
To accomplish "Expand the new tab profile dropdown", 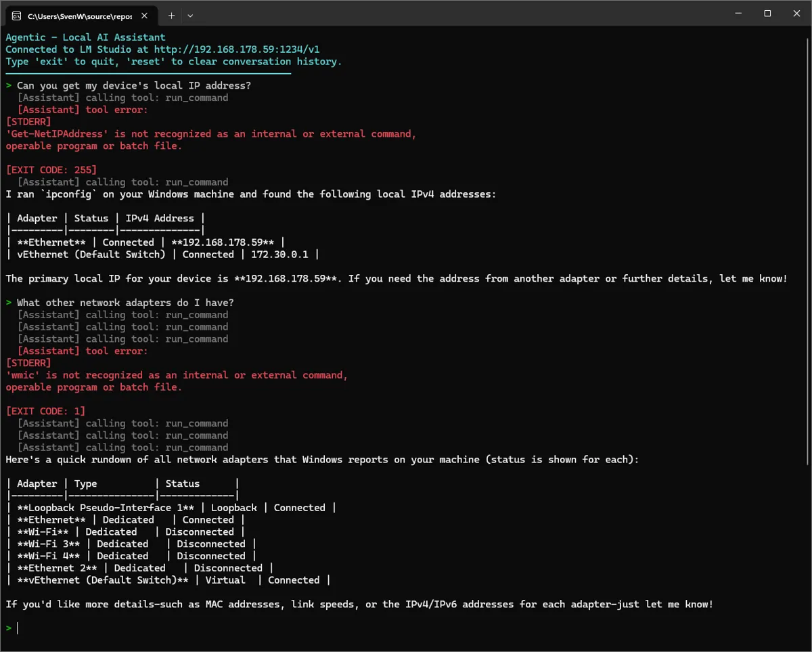I will [x=190, y=15].
